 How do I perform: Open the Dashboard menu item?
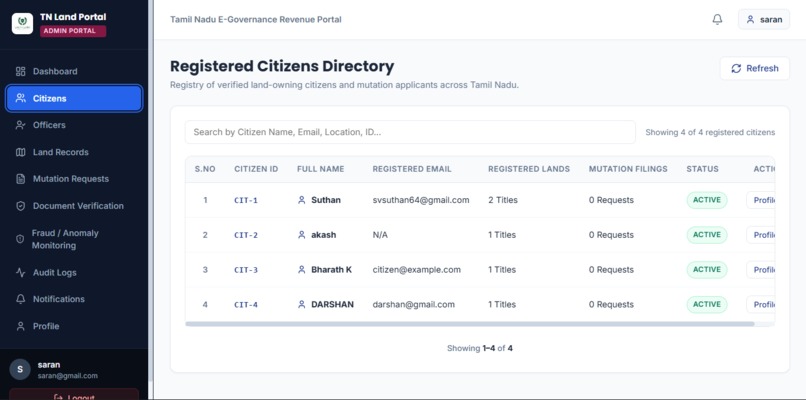(x=74, y=71)
